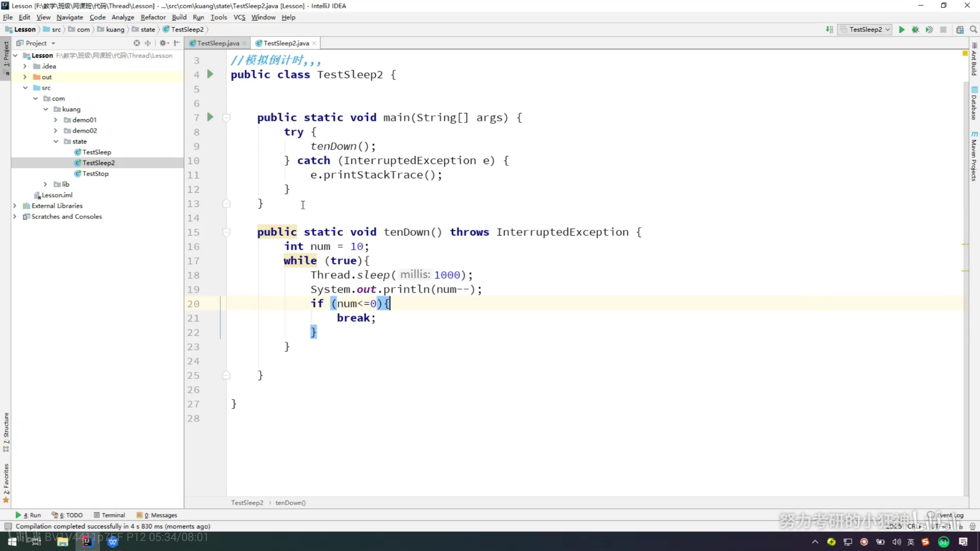
Task: Expand the demo01 package
Action: (56, 120)
